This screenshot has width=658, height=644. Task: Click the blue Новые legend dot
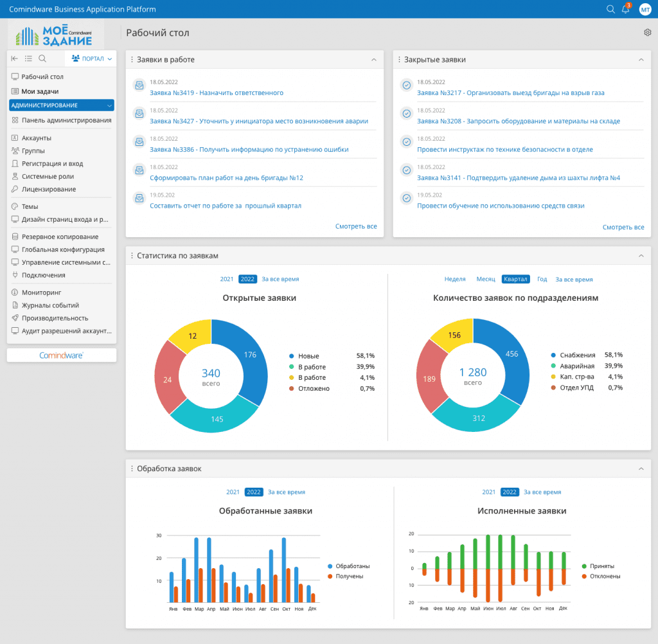click(293, 355)
